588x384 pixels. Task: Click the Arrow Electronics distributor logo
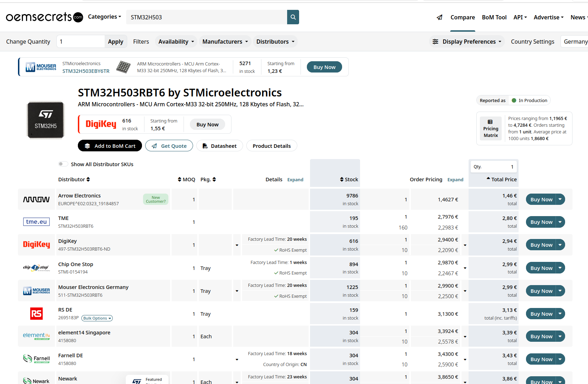[x=36, y=200]
